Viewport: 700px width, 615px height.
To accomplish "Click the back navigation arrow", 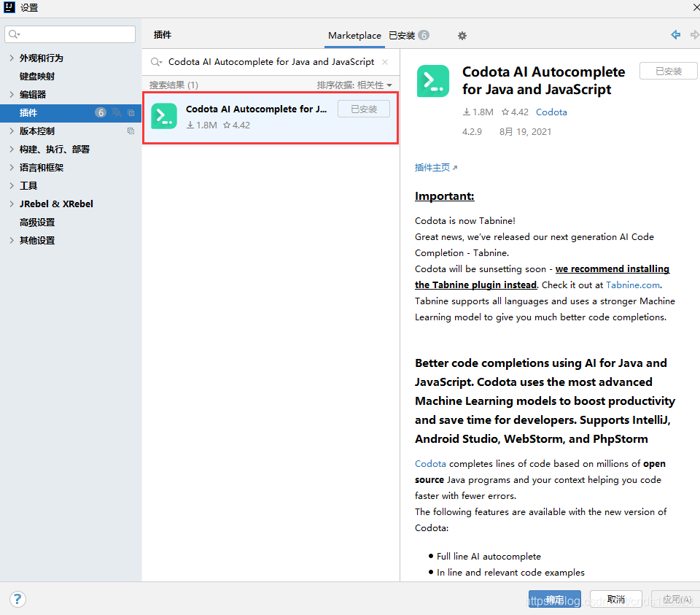I will [675, 35].
